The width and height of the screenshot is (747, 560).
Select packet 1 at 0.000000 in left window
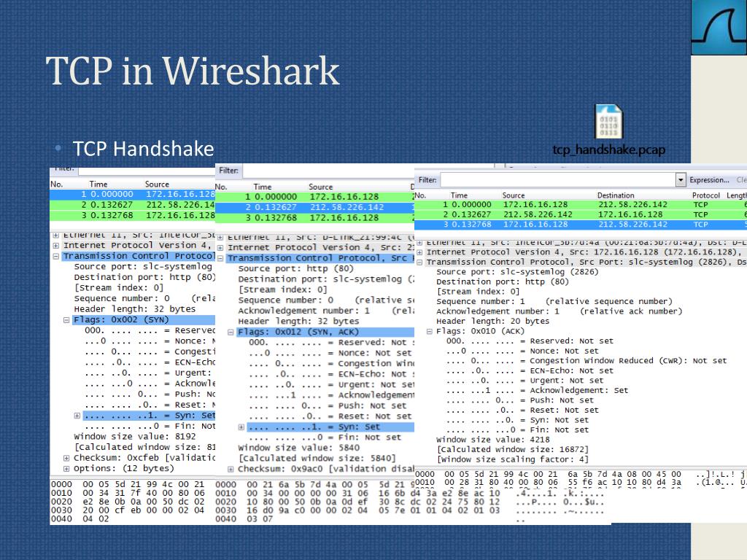click(x=133, y=194)
